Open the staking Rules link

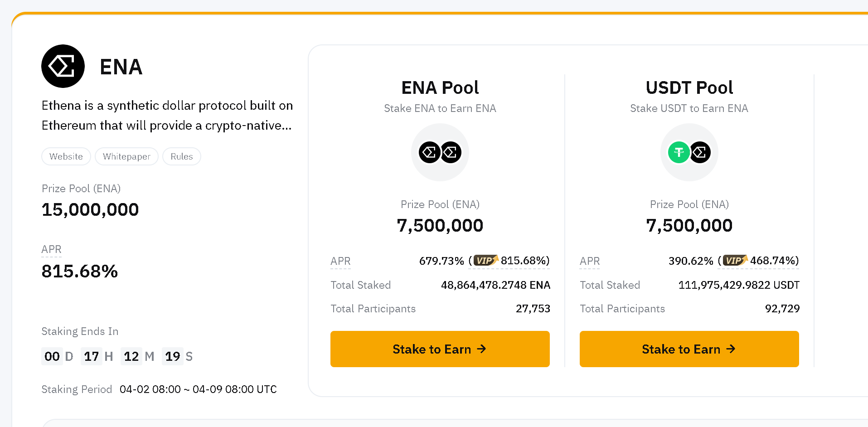(182, 156)
